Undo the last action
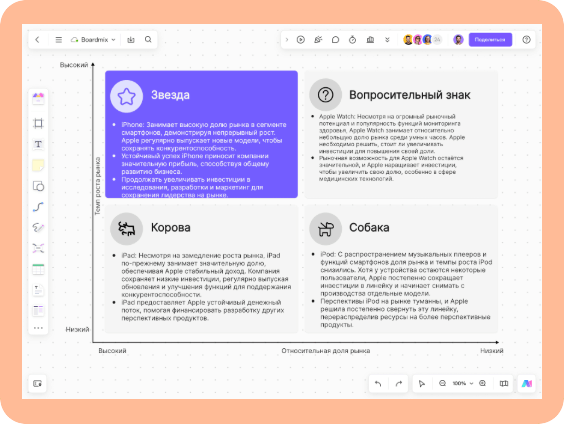This screenshot has width=564, height=424. point(378,383)
